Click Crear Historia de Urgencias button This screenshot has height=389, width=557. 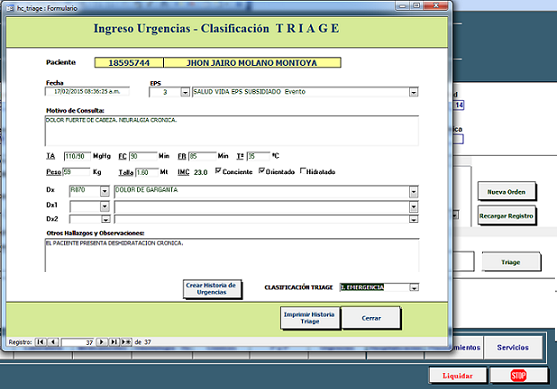212,289
